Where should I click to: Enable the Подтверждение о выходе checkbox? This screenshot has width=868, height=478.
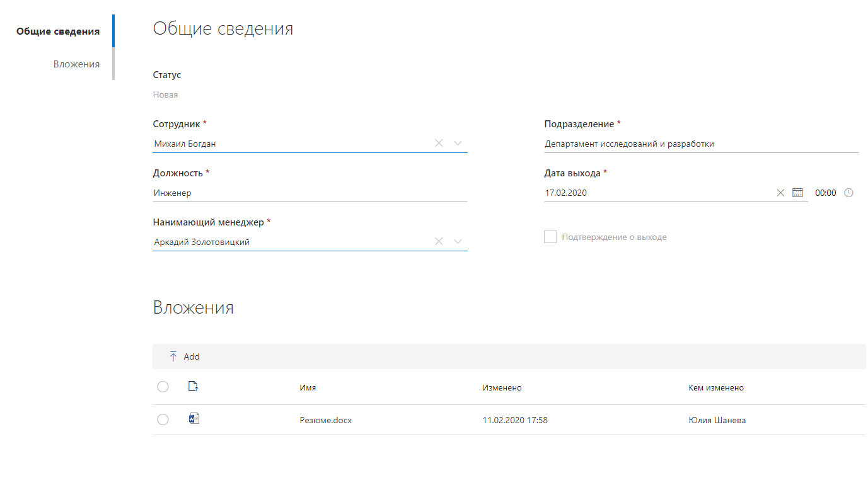click(550, 237)
